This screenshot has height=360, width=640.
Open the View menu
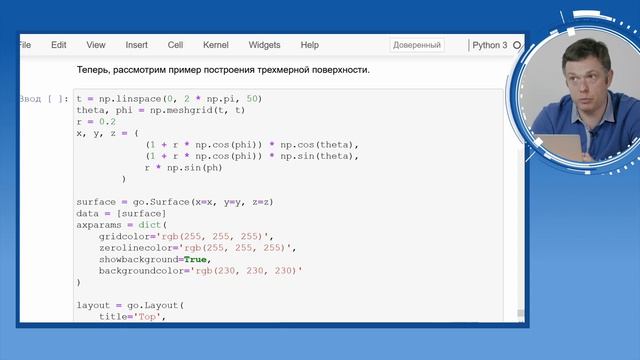tap(96, 45)
